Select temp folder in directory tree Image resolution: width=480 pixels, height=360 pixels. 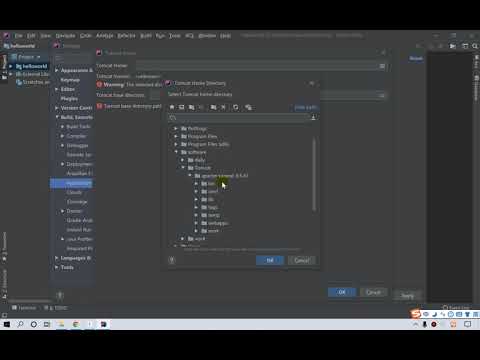211,215
